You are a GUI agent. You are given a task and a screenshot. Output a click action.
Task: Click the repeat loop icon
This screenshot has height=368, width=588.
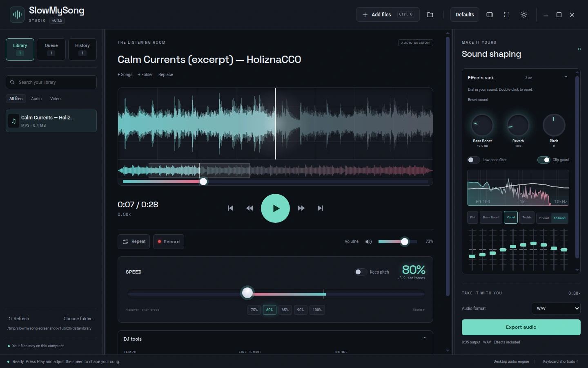pyautogui.click(x=125, y=242)
